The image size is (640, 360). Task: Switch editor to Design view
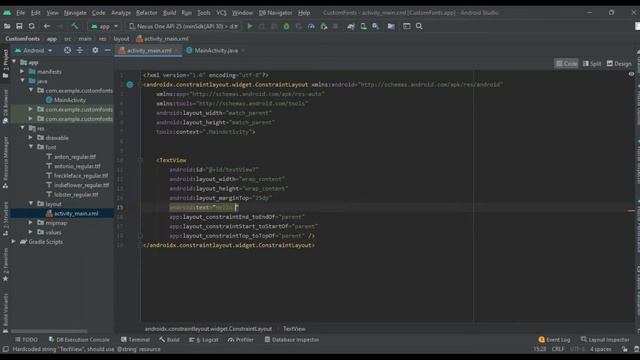pyautogui.click(x=619, y=64)
